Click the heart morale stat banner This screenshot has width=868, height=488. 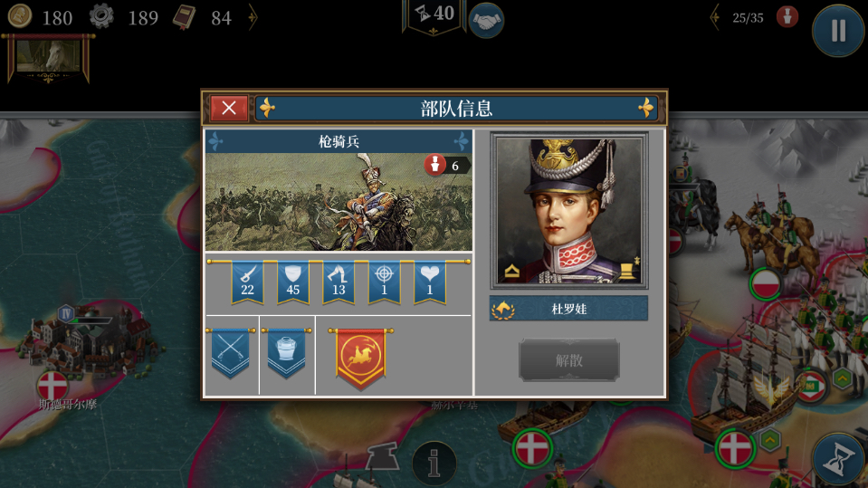pyautogui.click(x=430, y=282)
